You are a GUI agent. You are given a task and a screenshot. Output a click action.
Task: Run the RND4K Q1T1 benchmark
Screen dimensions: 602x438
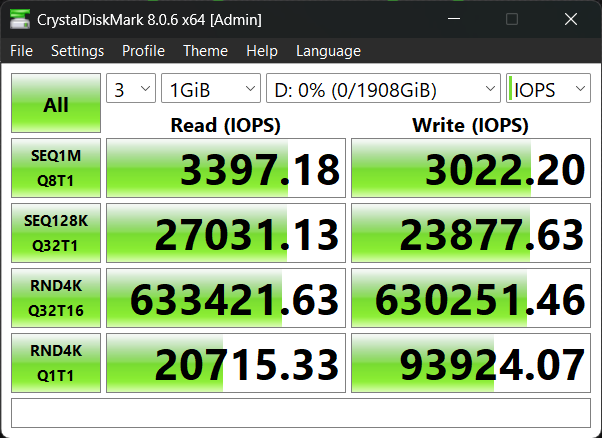pos(56,361)
